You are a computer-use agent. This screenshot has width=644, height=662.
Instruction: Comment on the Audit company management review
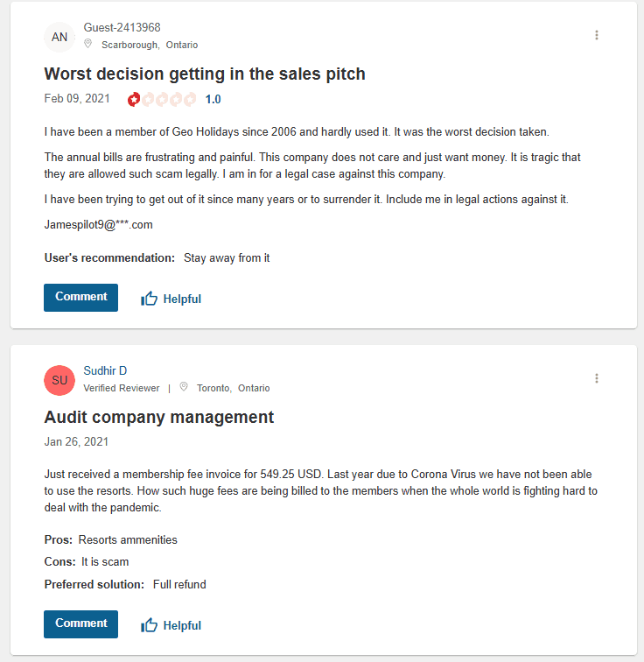(x=80, y=623)
